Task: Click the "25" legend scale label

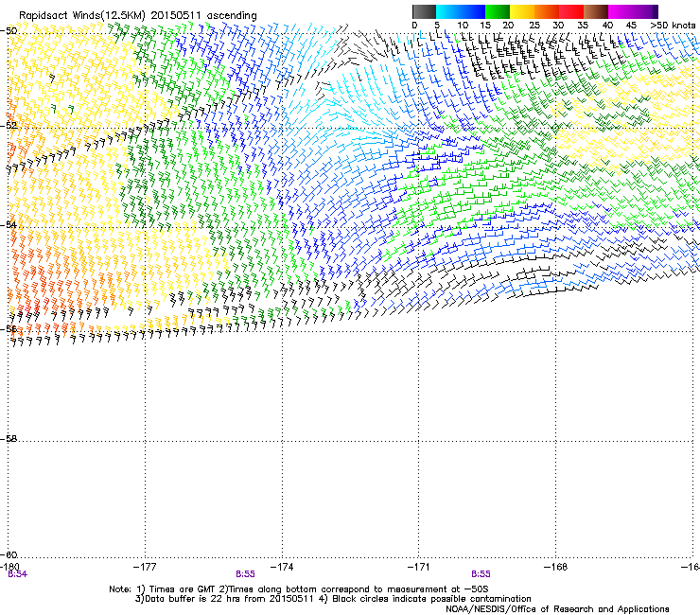Action: (x=534, y=26)
